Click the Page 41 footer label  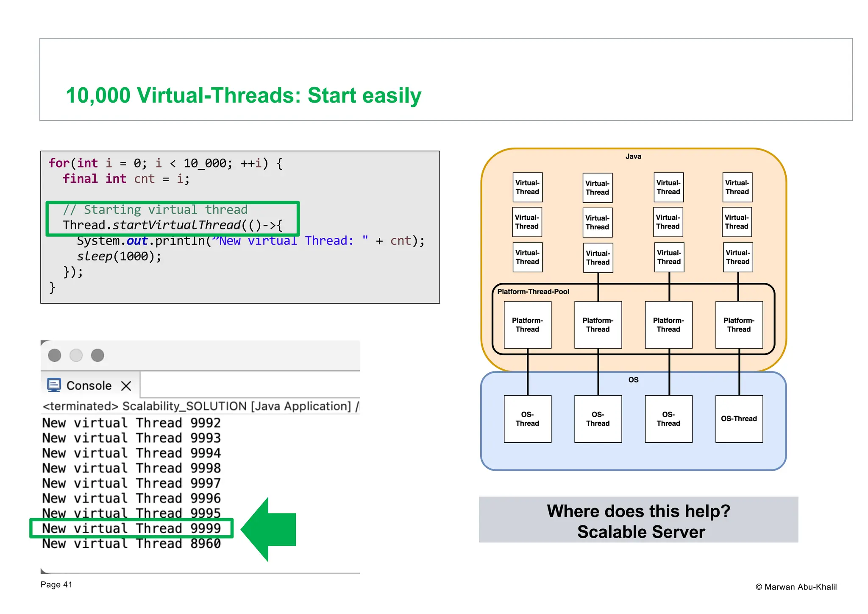[x=56, y=585]
